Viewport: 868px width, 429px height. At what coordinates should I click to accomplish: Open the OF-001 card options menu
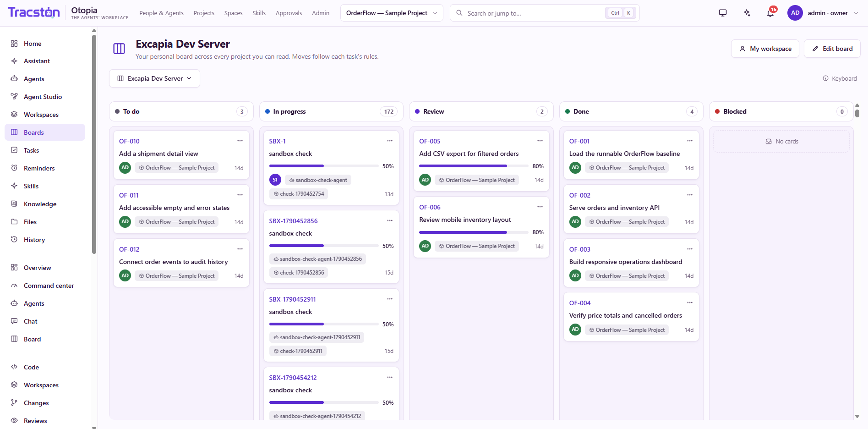(x=690, y=141)
